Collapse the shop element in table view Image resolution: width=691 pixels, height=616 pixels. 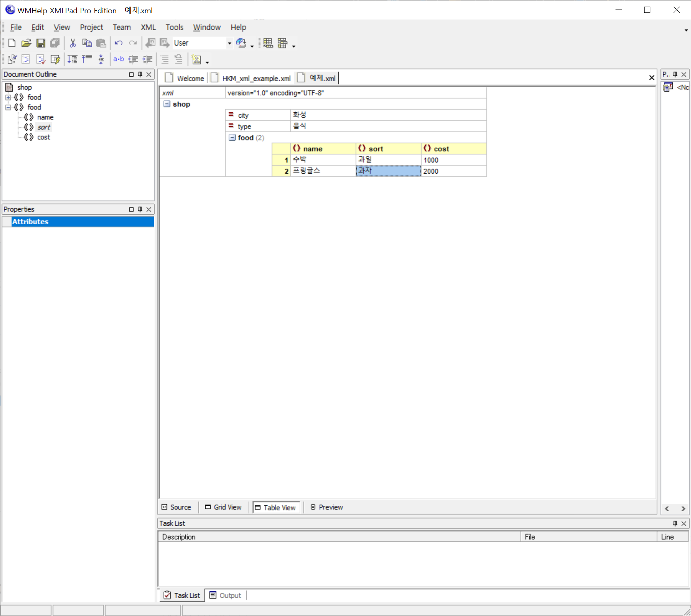click(167, 104)
